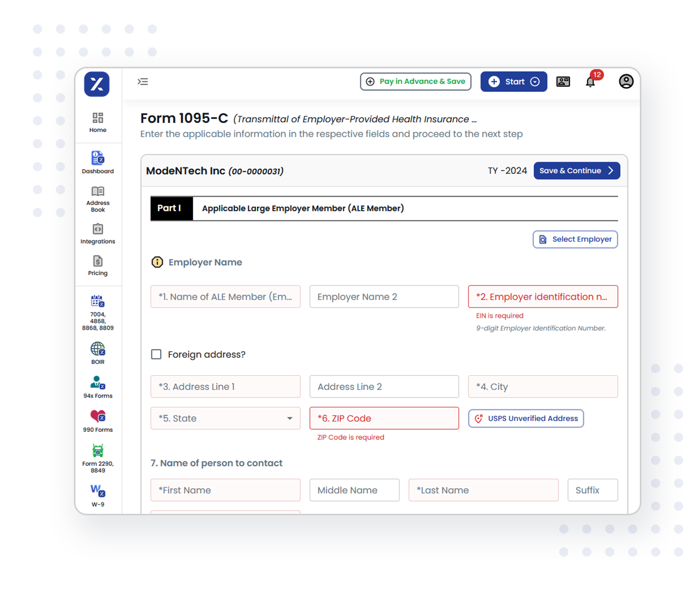
Task: Click Save & Continue for ModeNTech Inc
Action: 577,170
